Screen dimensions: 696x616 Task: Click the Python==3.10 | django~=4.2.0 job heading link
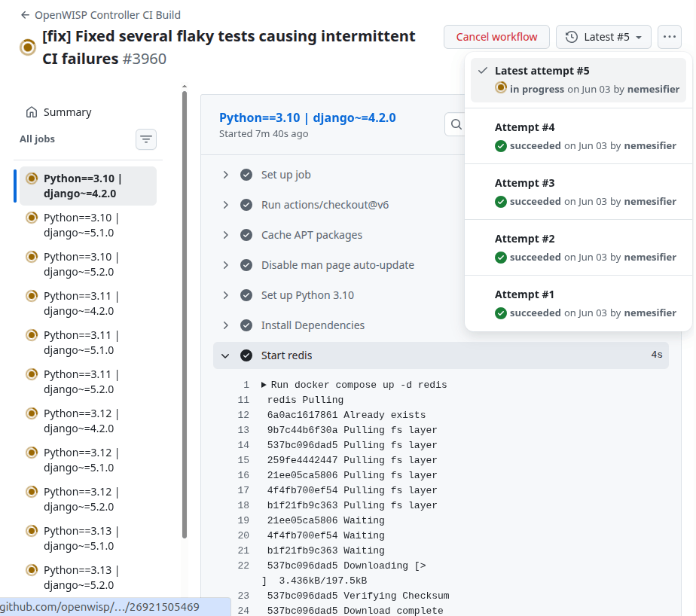pos(307,117)
